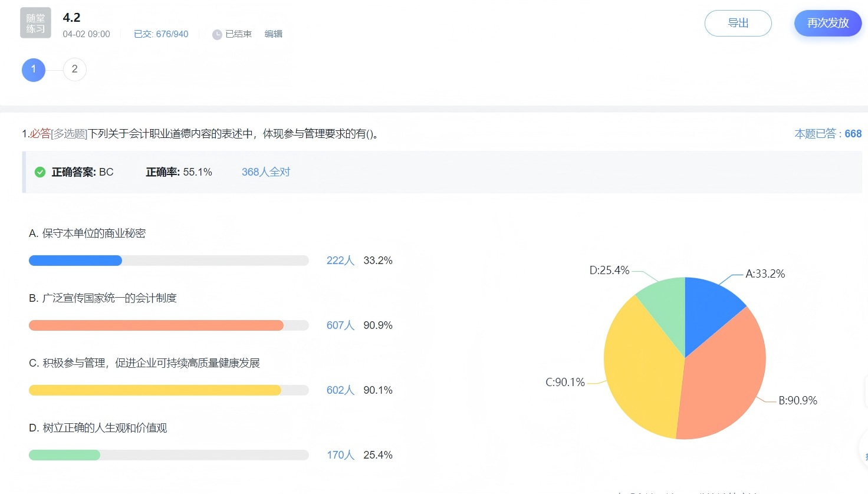View the 368人全对 list
868x494 pixels.
tap(266, 172)
